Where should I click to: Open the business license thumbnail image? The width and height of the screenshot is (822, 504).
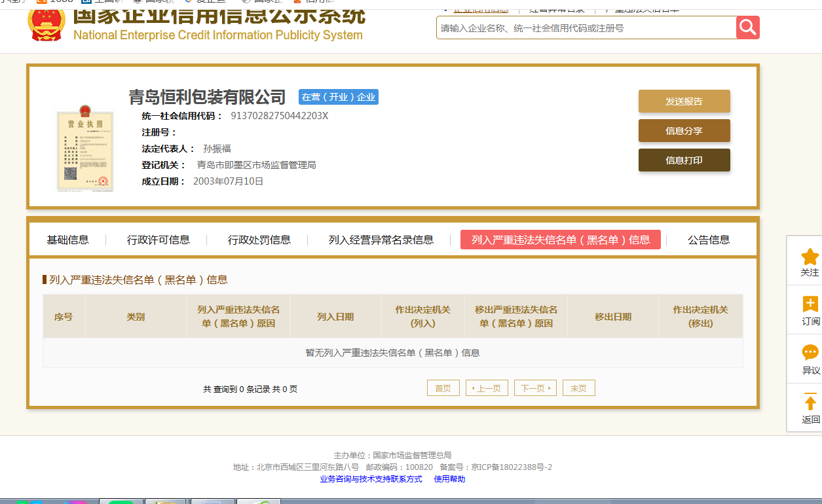pos(84,147)
